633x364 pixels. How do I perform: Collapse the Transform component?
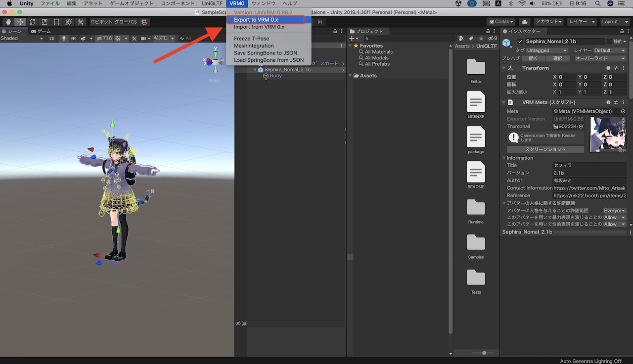pyautogui.click(x=503, y=68)
